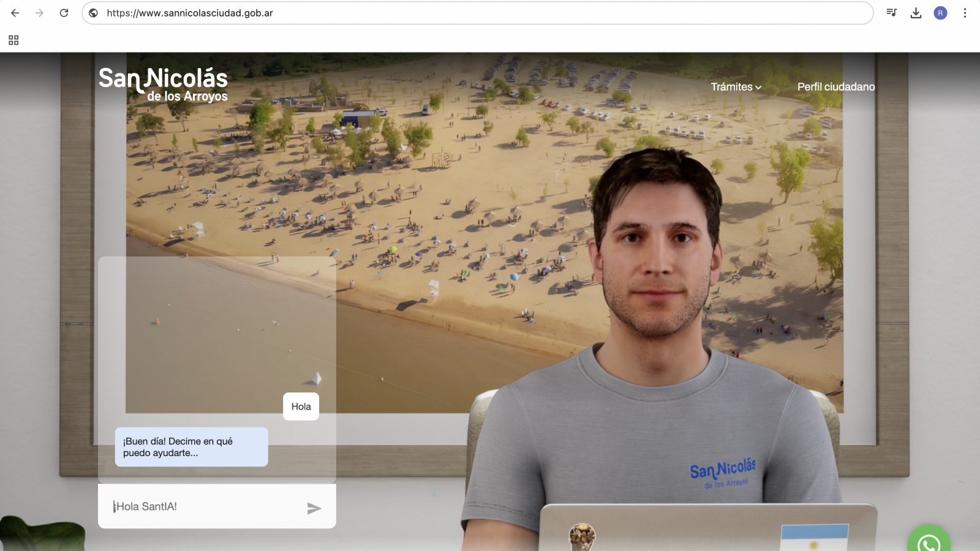Reload the San Nicolás page
The height and width of the screenshot is (551, 980).
tap(64, 13)
